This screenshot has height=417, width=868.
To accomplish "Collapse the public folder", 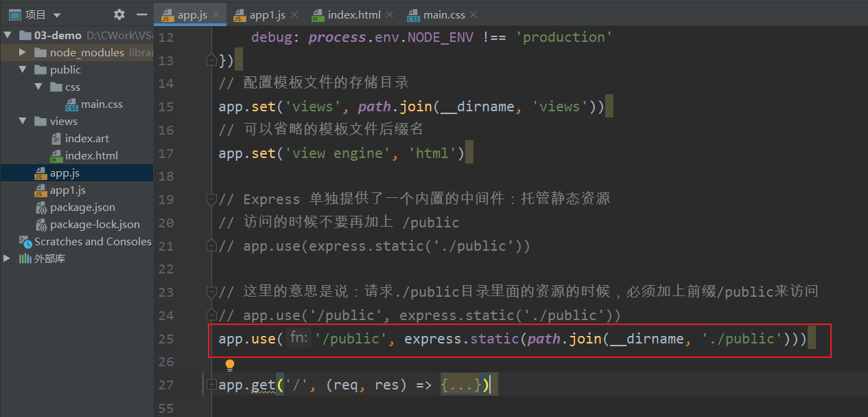I will pos(23,69).
